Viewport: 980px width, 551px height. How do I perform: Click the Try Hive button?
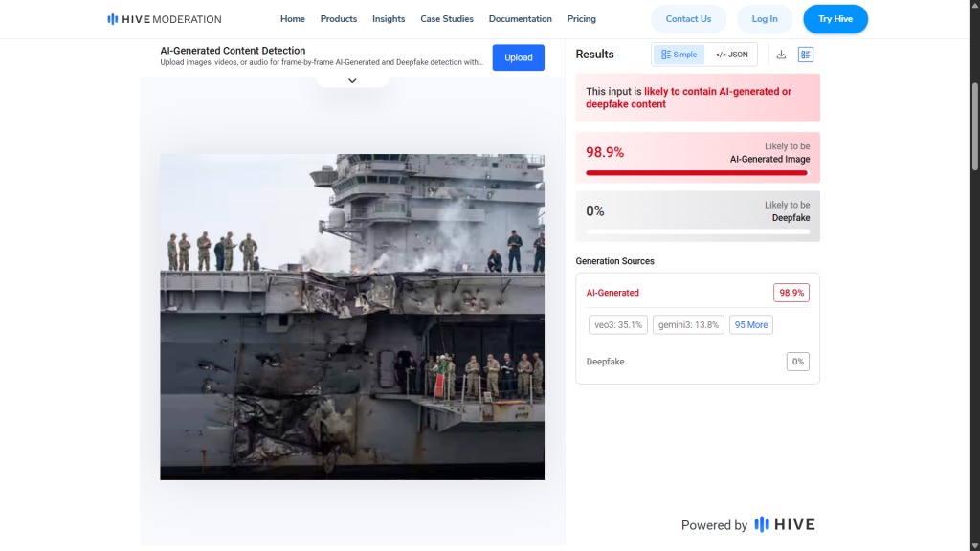click(835, 19)
